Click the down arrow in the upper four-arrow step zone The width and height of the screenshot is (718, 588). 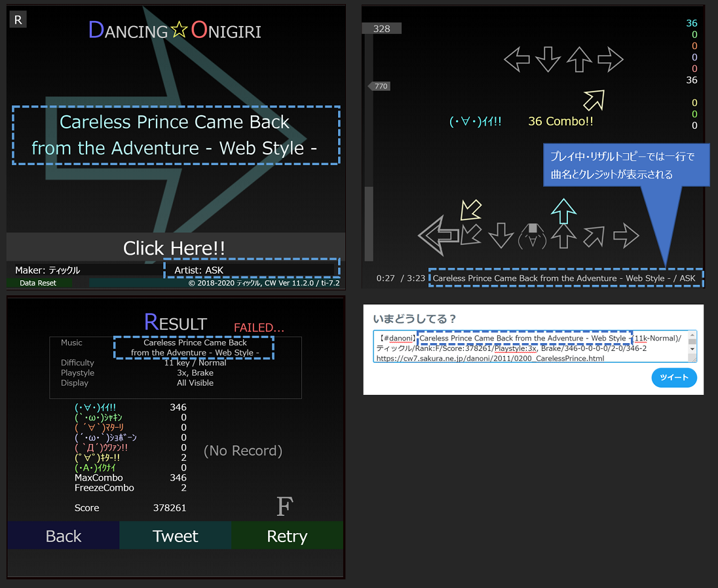pyautogui.click(x=548, y=60)
